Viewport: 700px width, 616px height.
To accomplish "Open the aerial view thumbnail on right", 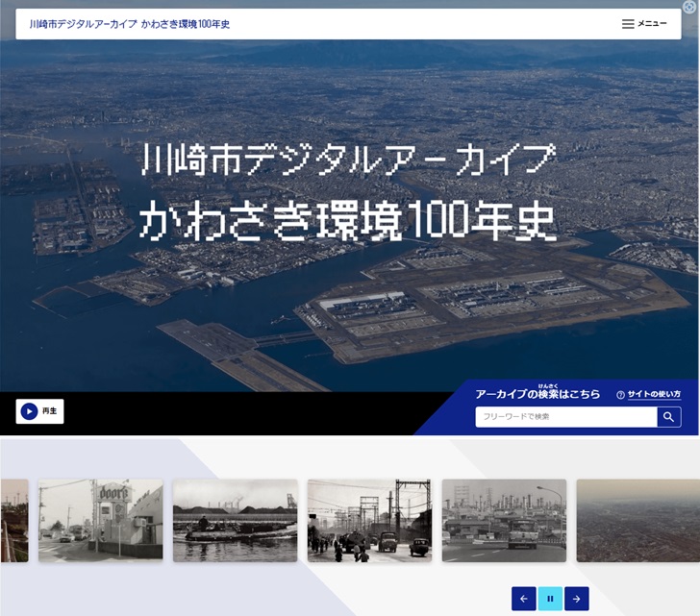I will coord(637,520).
